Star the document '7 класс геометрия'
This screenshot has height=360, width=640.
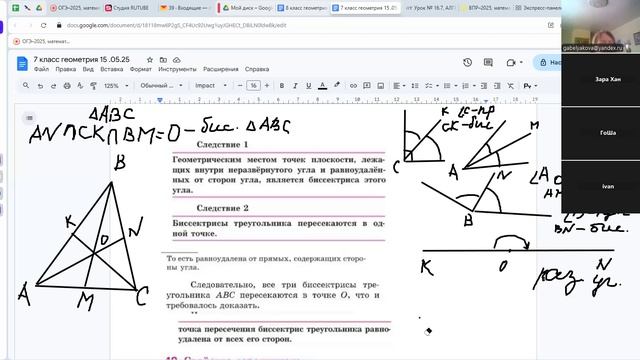point(150,60)
